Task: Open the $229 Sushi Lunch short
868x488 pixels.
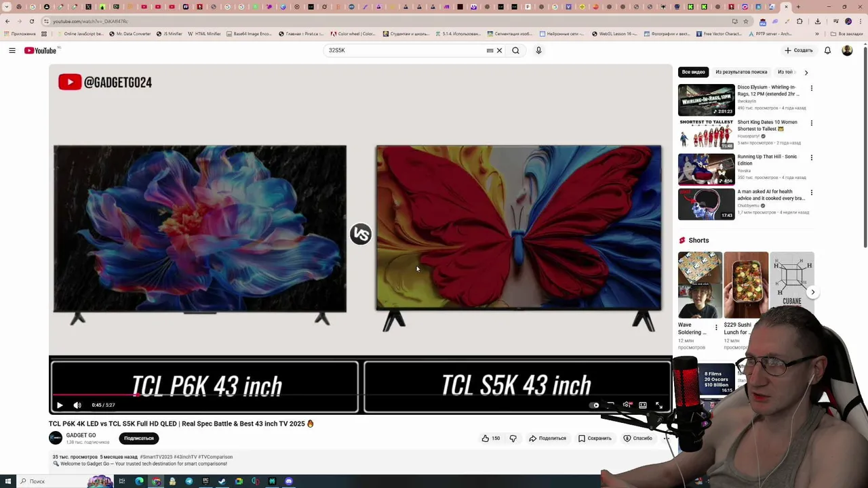Action: pos(746,285)
